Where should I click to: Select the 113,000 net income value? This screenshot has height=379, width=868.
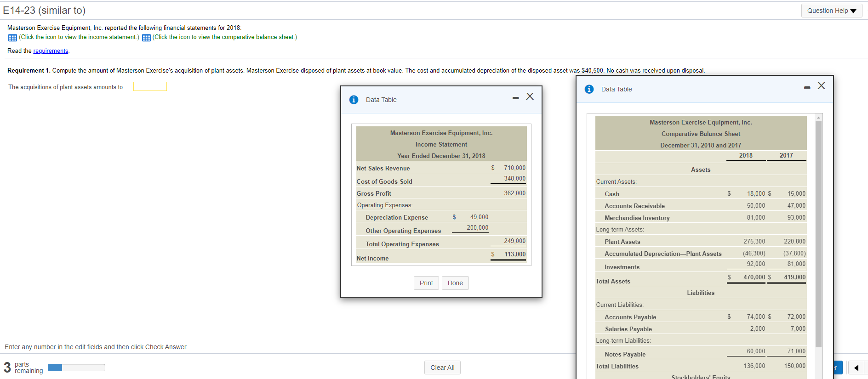[515, 255]
